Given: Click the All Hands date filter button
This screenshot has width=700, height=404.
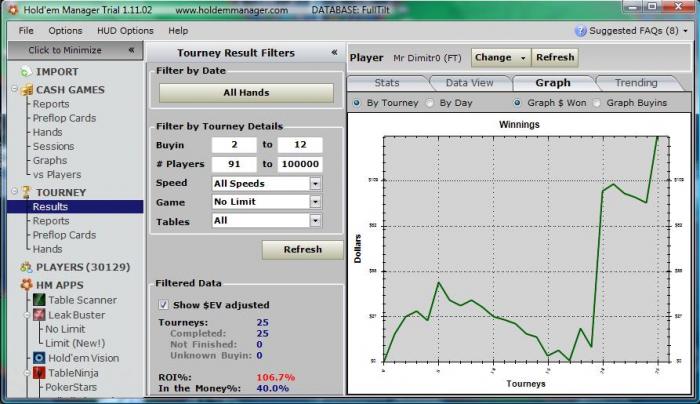Looking at the screenshot, I should tap(245, 93).
